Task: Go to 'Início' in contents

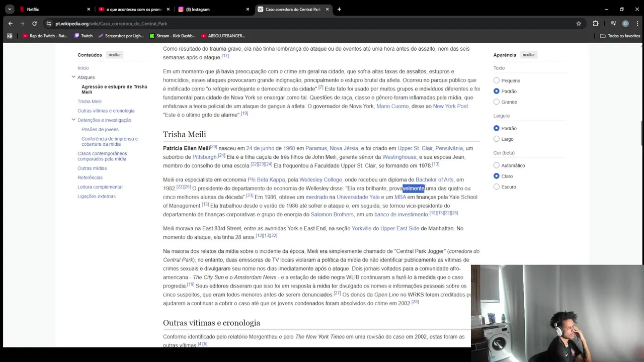Action: point(83,68)
